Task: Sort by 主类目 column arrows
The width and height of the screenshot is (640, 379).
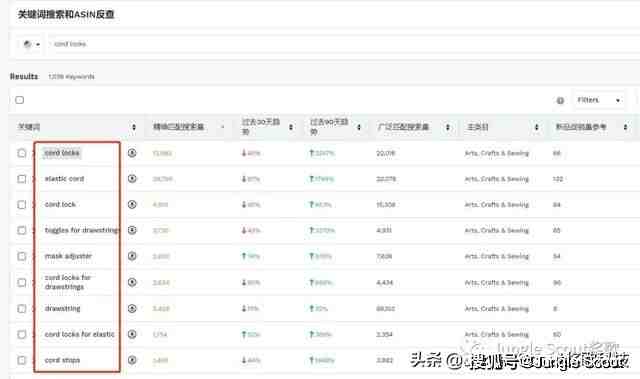Action: [x=536, y=127]
